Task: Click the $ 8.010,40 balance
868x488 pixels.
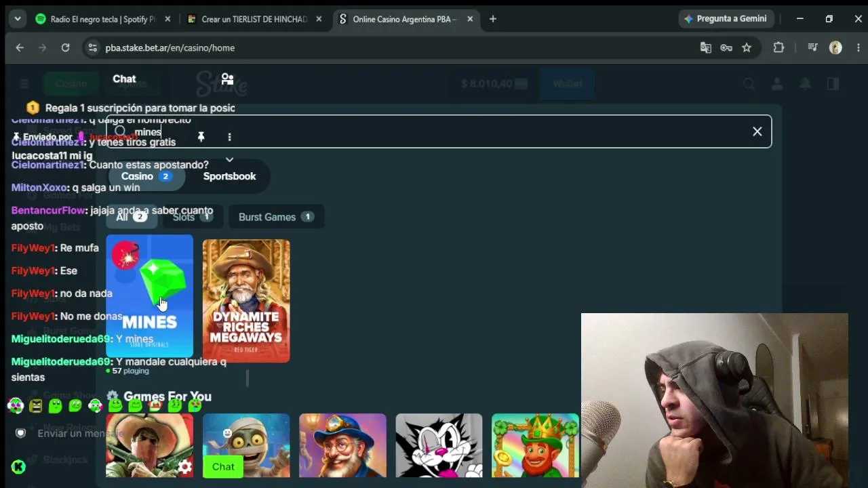Action: pyautogui.click(x=486, y=84)
